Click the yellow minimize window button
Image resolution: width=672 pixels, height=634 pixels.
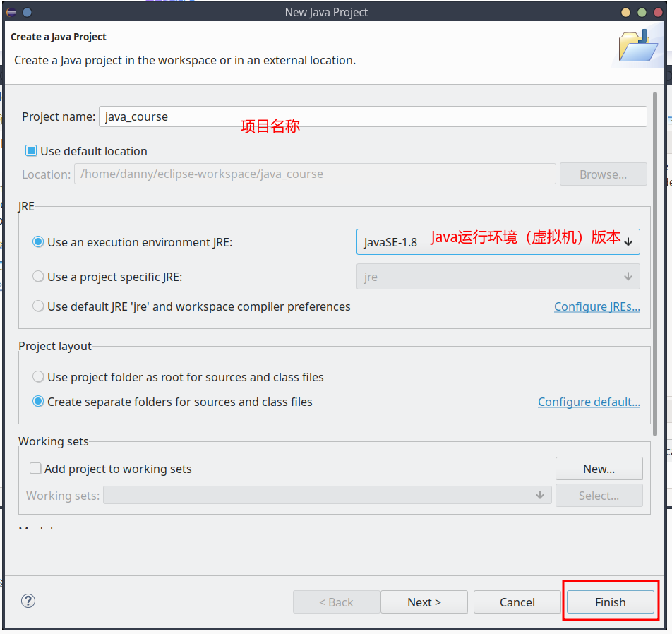click(626, 12)
